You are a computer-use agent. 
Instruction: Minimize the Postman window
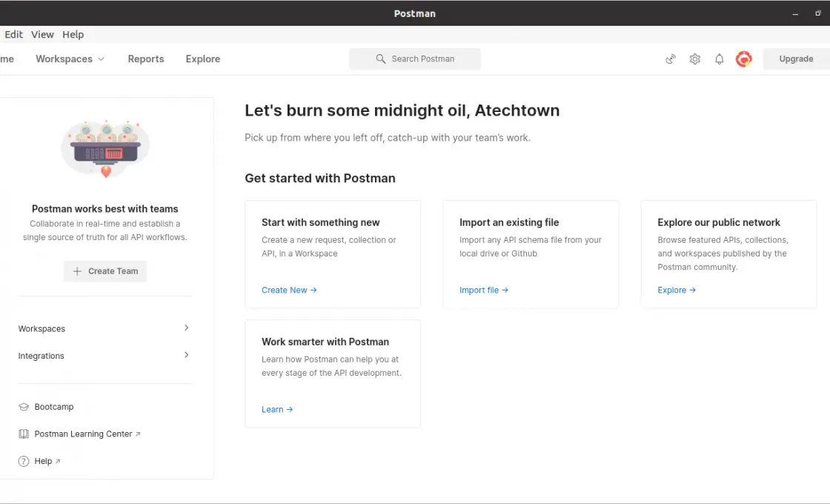pos(795,14)
